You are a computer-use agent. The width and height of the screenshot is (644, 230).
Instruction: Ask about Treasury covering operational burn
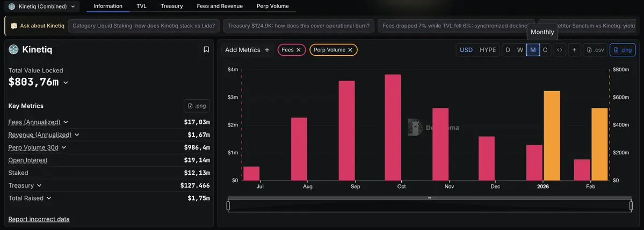tap(299, 25)
